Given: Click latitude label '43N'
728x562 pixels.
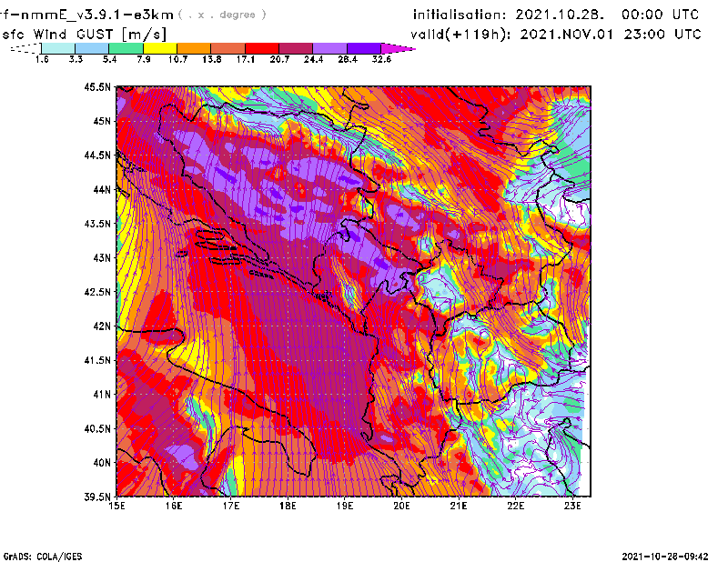Looking at the screenshot, I should pos(102,257).
